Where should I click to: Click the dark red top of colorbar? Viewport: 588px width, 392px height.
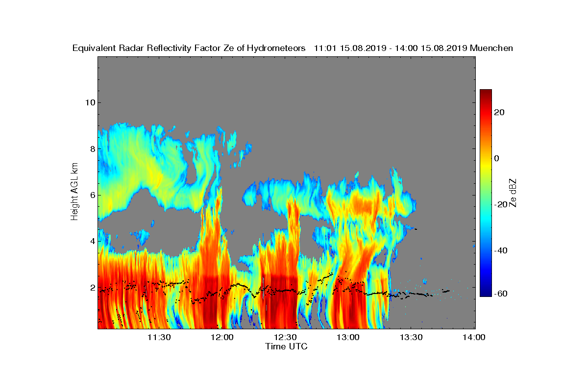click(486, 93)
